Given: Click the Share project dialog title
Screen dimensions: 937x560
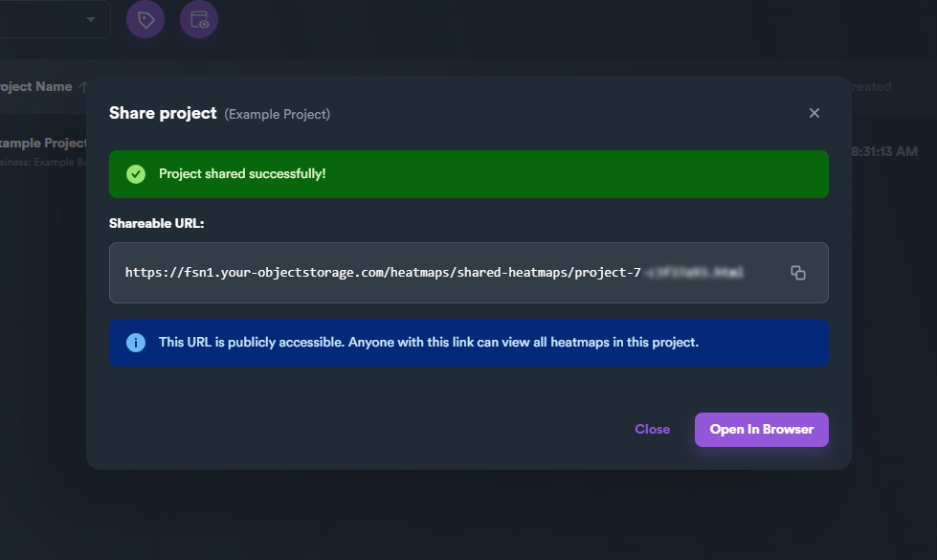Looking at the screenshot, I should [x=163, y=113].
